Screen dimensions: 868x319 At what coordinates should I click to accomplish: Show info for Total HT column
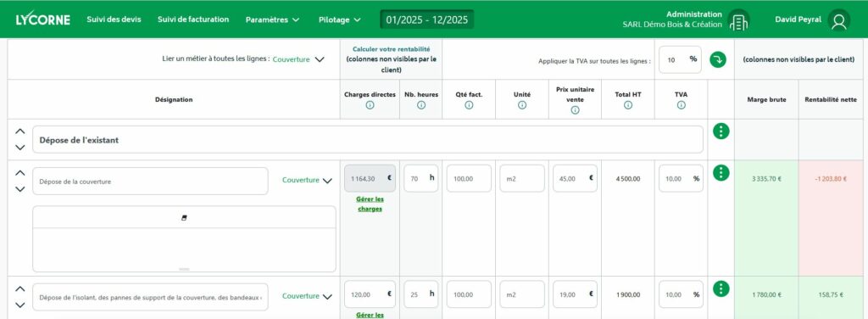click(x=628, y=105)
